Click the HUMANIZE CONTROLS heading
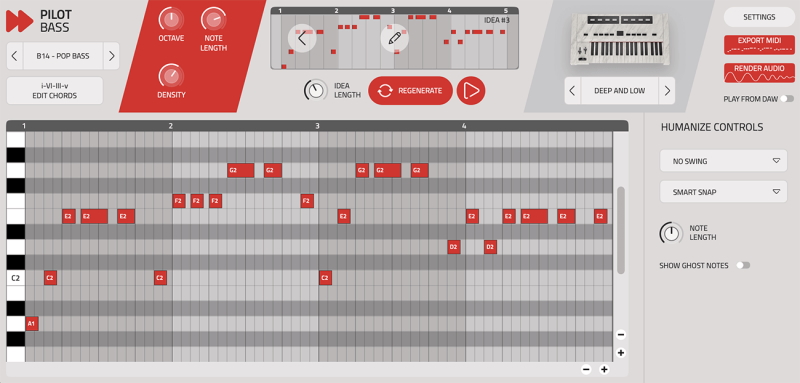The width and height of the screenshot is (800, 383). click(712, 127)
